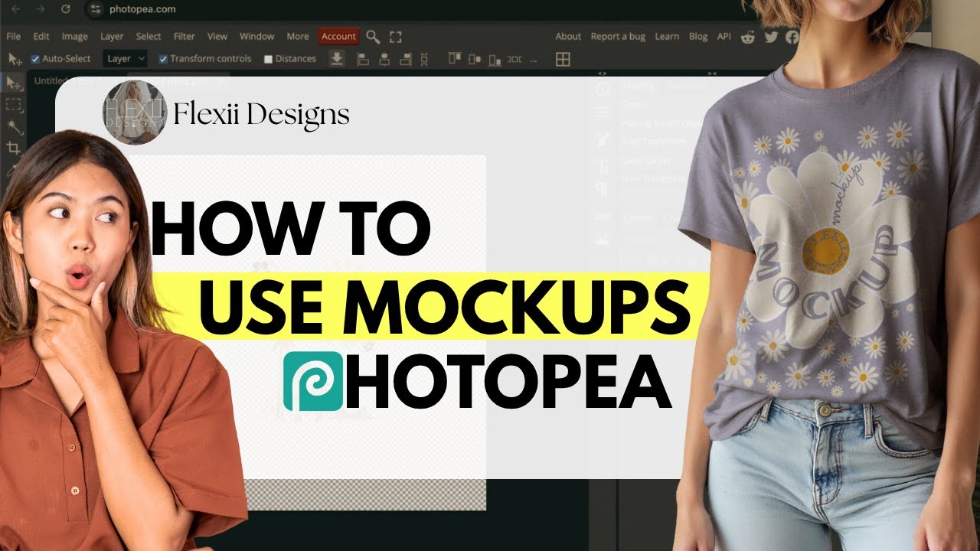Visit the Blog link

click(698, 36)
